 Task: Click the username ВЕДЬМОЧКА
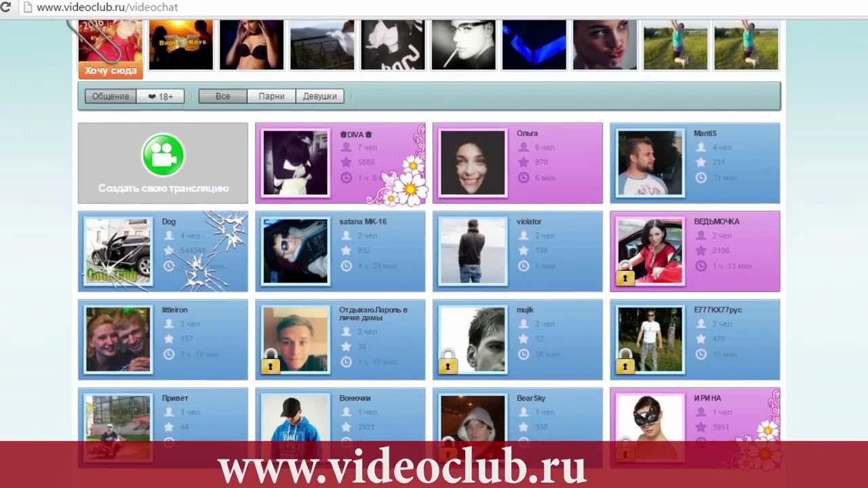pos(717,222)
